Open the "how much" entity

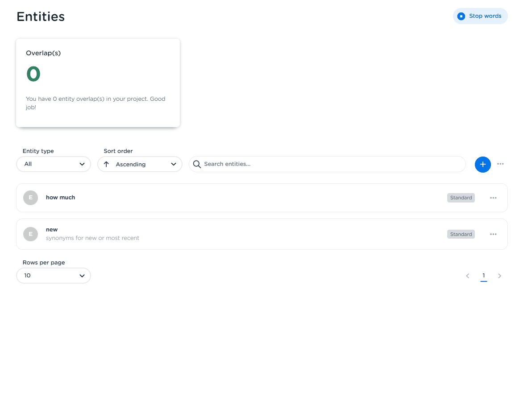61,198
